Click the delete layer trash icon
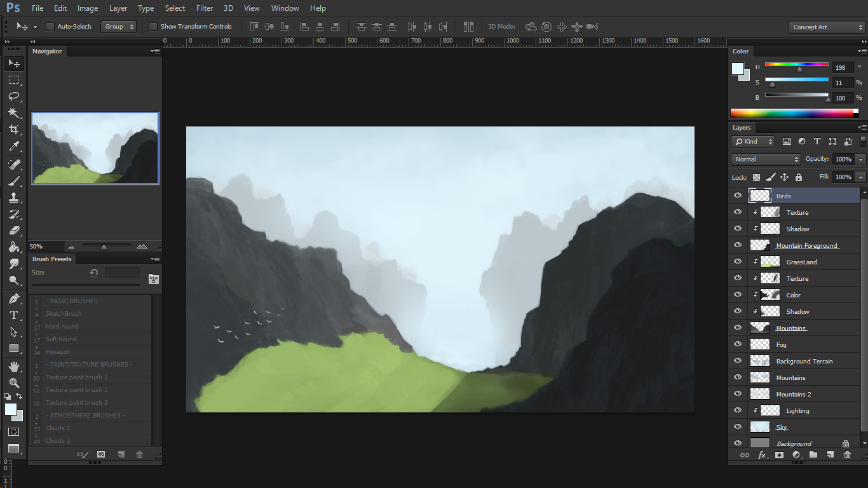 point(847,455)
